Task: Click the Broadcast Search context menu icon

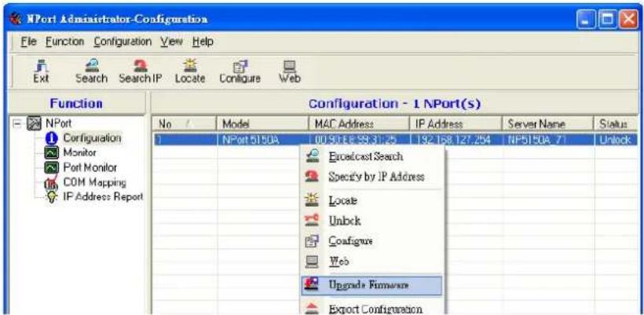Action: 313,156
